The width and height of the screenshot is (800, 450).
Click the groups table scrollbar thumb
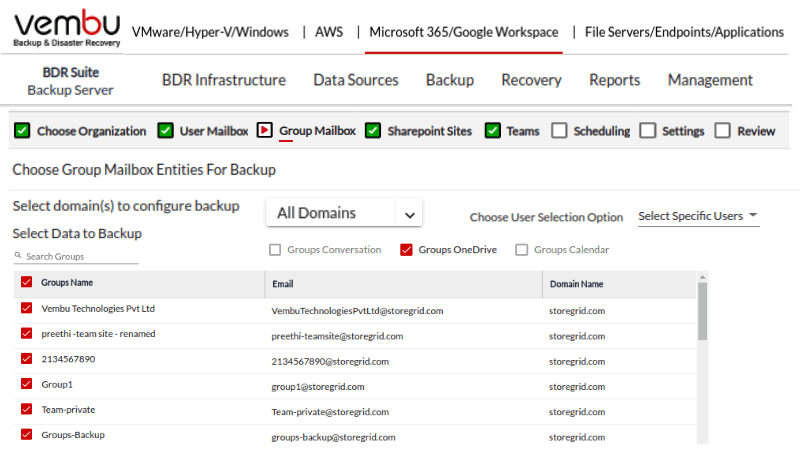pyautogui.click(x=703, y=311)
